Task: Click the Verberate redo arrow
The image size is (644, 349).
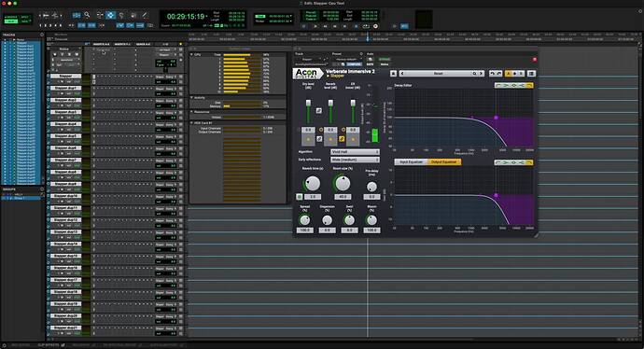Action: pos(499,74)
